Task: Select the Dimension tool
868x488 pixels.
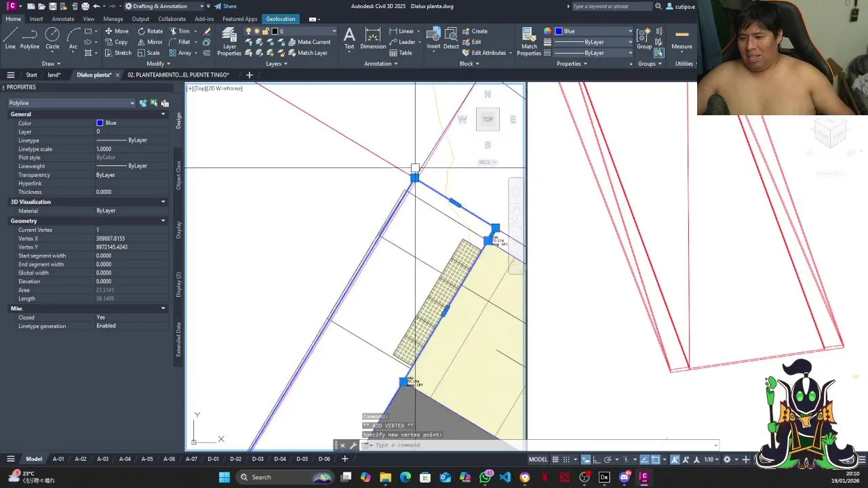Action: 373,39
